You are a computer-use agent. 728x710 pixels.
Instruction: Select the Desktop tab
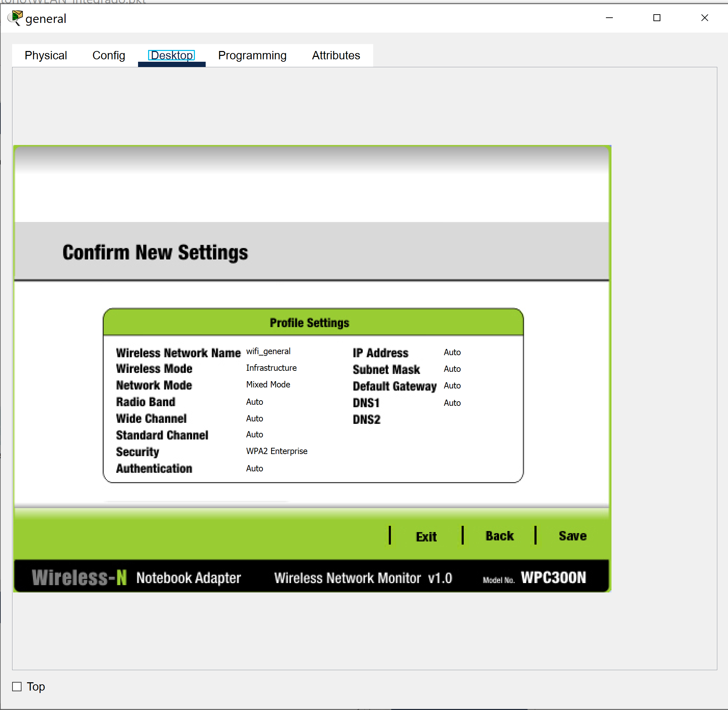[172, 55]
